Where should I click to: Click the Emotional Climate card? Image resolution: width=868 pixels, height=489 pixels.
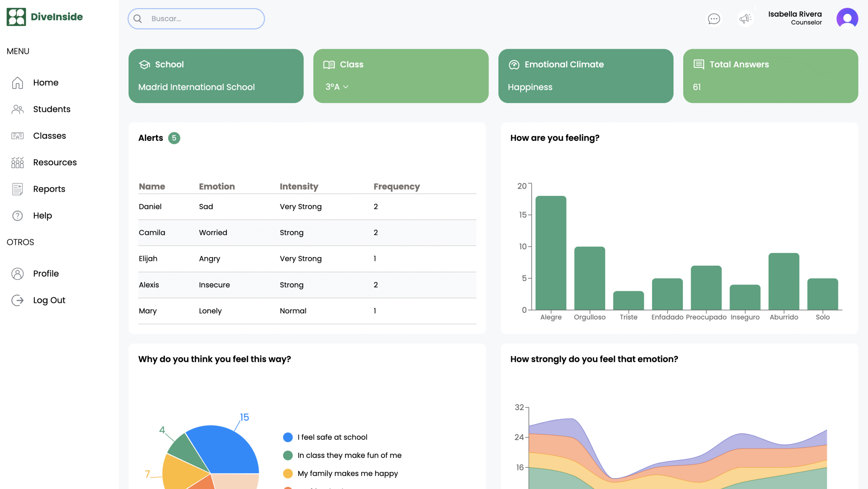pos(586,76)
